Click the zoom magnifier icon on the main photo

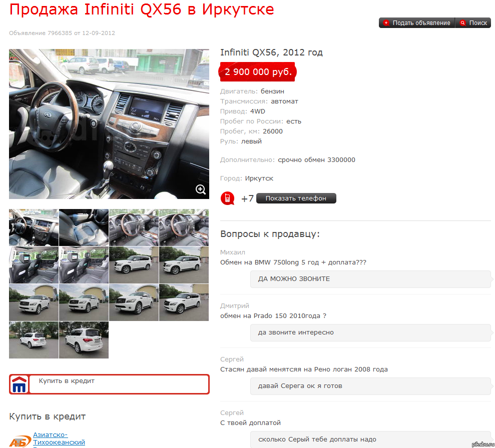pyautogui.click(x=201, y=189)
